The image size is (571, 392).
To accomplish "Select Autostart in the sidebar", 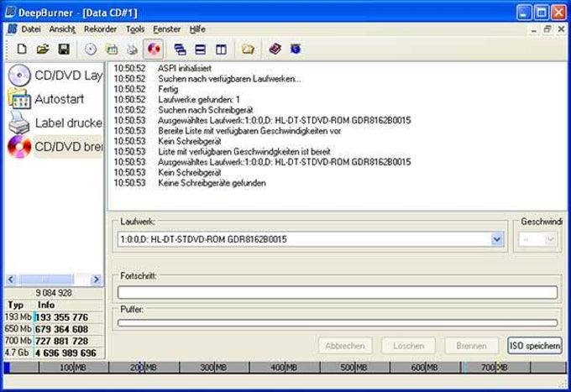I will point(46,99).
